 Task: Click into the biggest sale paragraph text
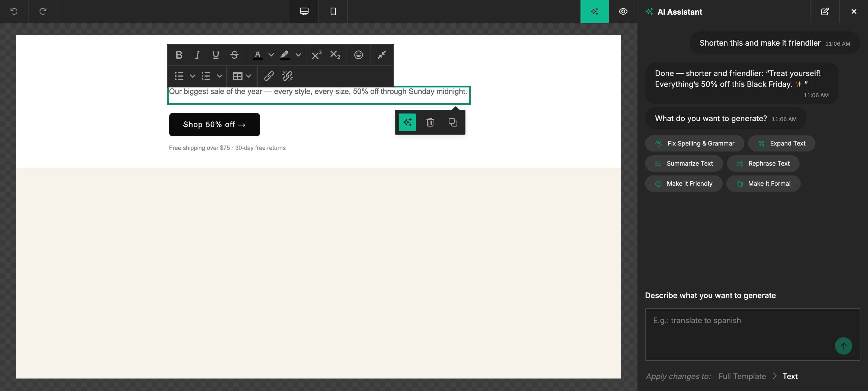[318, 92]
